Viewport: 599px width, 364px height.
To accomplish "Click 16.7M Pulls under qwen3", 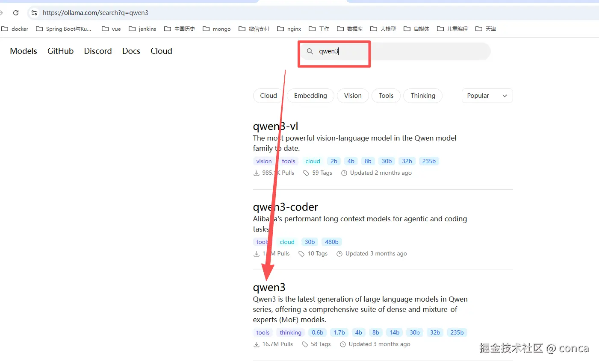I will point(273,344).
